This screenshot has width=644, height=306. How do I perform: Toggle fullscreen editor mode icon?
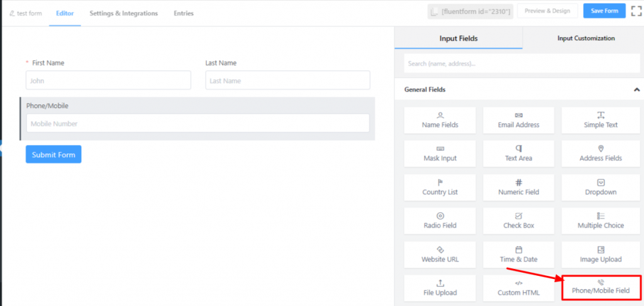click(636, 11)
